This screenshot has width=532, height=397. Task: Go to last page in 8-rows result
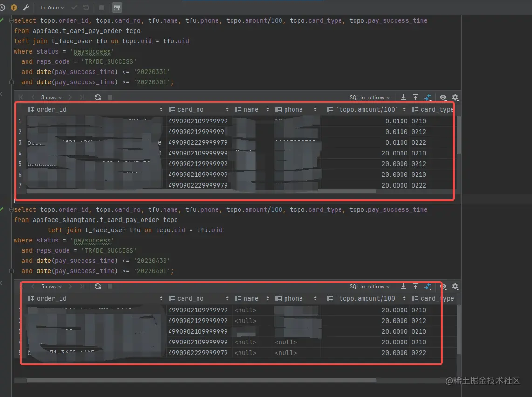(82, 97)
